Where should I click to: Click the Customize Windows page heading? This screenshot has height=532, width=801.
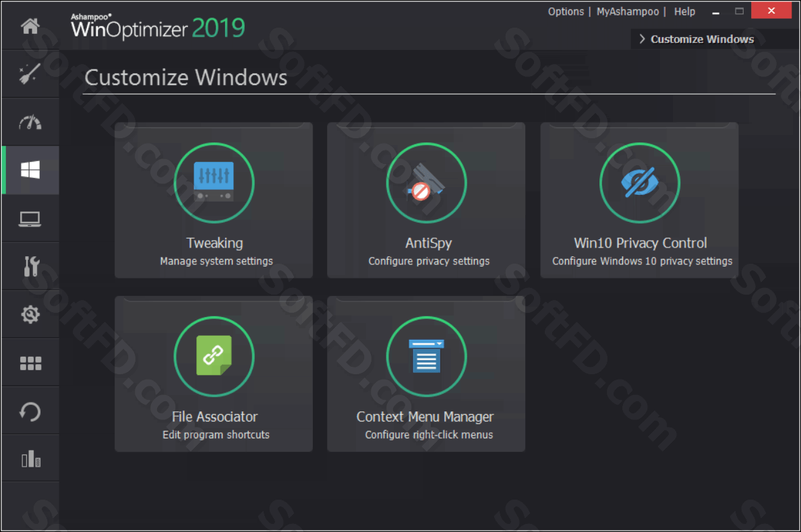tap(186, 77)
